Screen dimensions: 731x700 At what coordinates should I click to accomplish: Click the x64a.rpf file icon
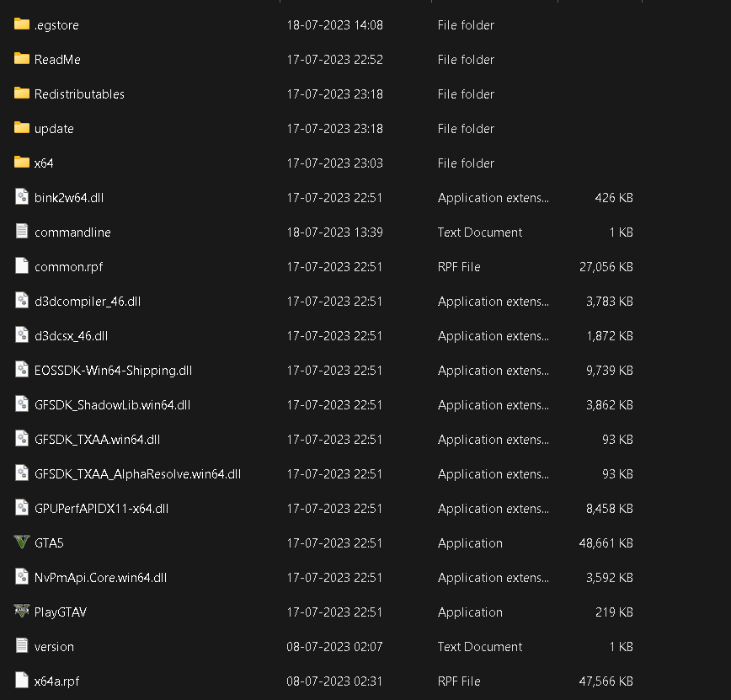click(21, 680)
